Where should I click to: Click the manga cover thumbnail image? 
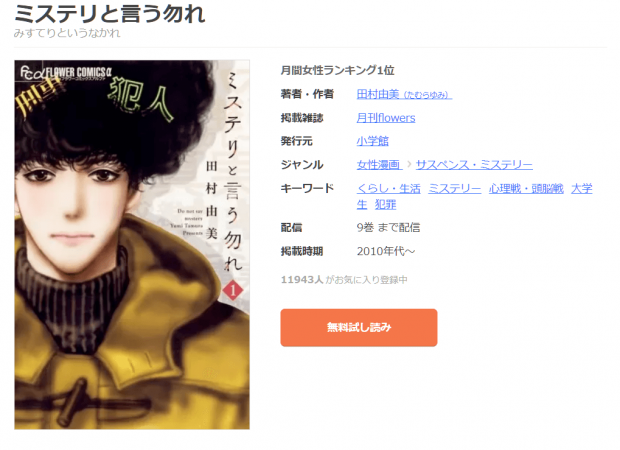(x=132, y=244)
